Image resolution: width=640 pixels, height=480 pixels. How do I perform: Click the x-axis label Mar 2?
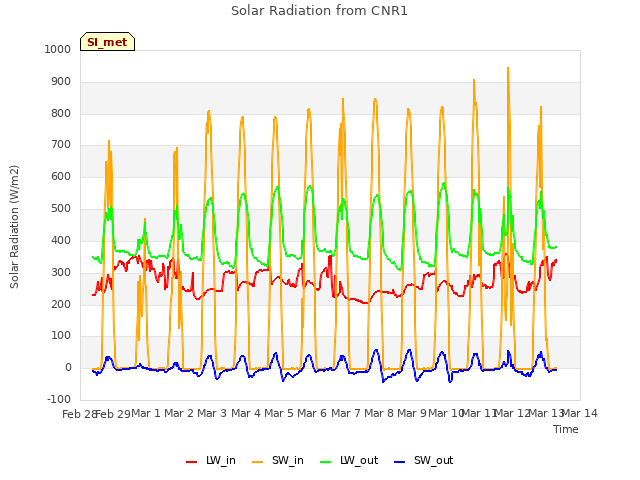pyautogui.click(x=179, y=413)
